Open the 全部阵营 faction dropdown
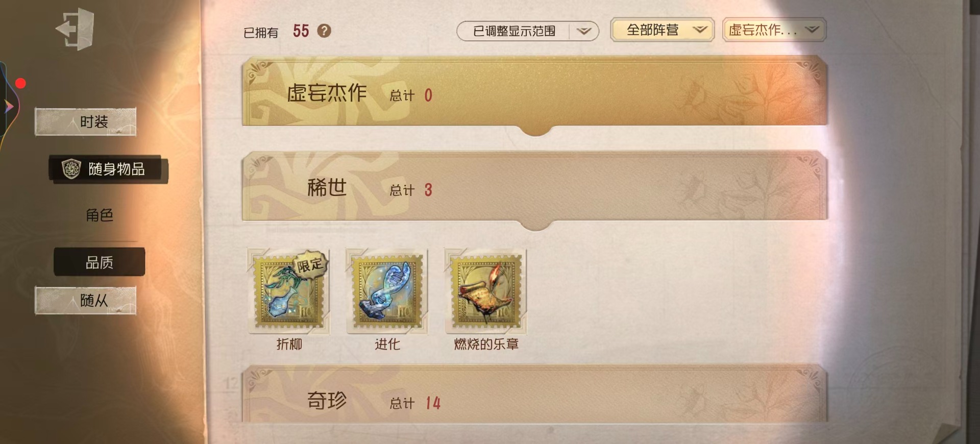Image resolution: width=980 pixels, height=444 pixels. point(662,30)
